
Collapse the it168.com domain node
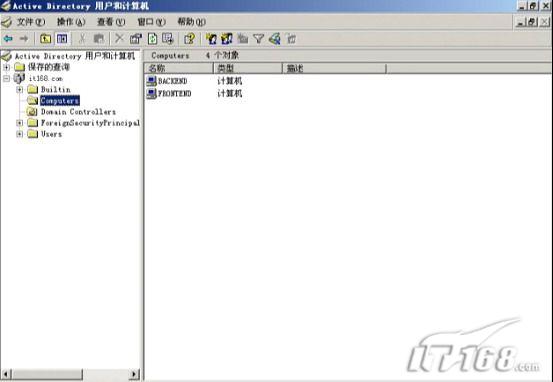pos(6,78)
